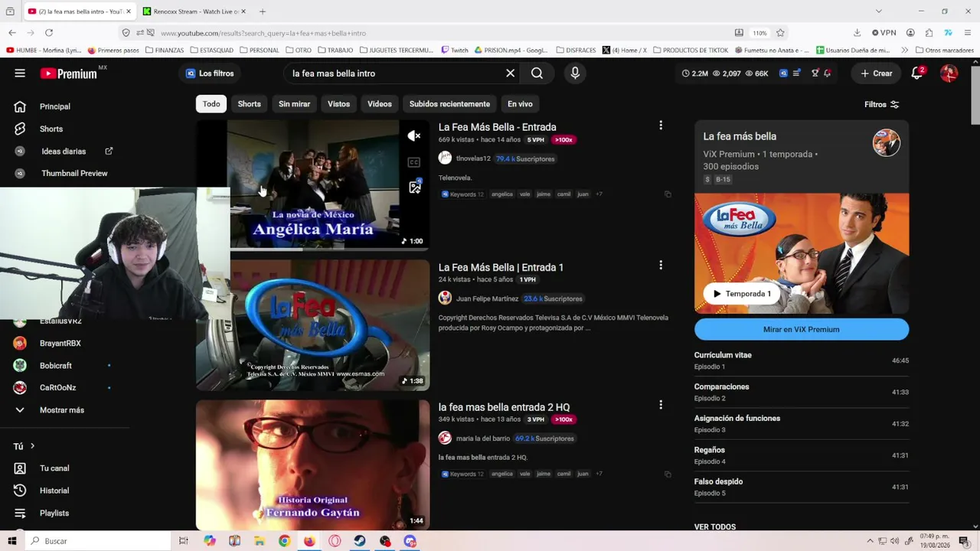Click the Temporada 1 play button
The width and height of the screenshot is (980, 551).
[x=742, y=294]
